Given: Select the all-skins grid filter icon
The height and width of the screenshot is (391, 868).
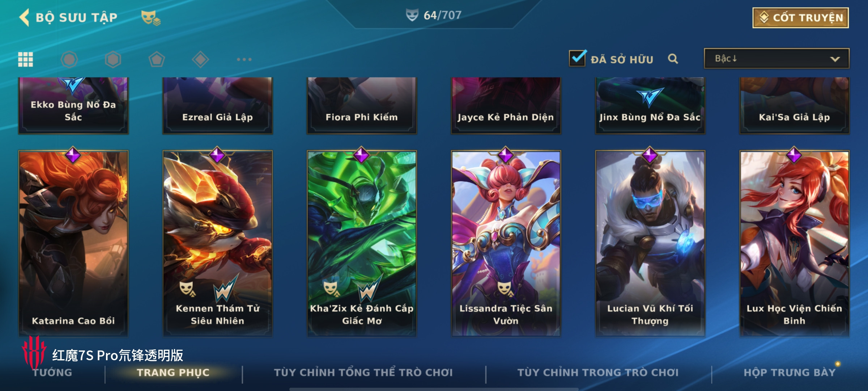Looking at the screenshot, I should pos(26,59).
